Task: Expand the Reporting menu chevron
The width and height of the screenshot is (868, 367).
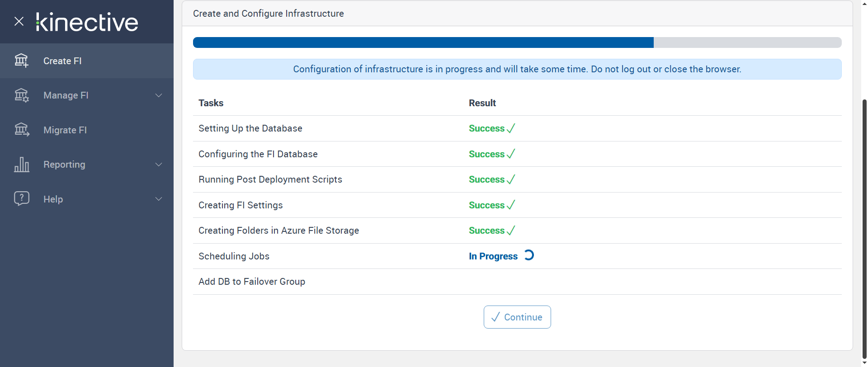Action: tap(159, 165)
